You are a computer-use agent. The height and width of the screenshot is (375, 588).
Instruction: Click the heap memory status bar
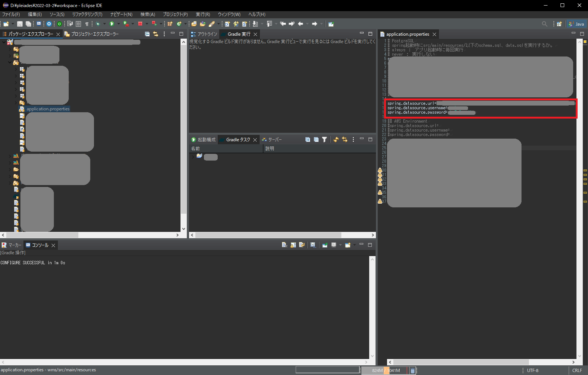385,371
